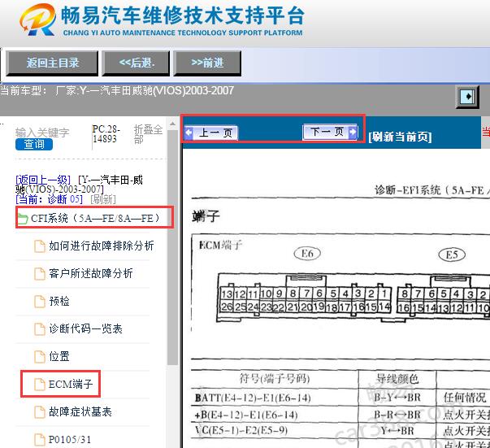Click the page icon beside 位置
This screenshot has height=448, width=490.
click(40, 356)
